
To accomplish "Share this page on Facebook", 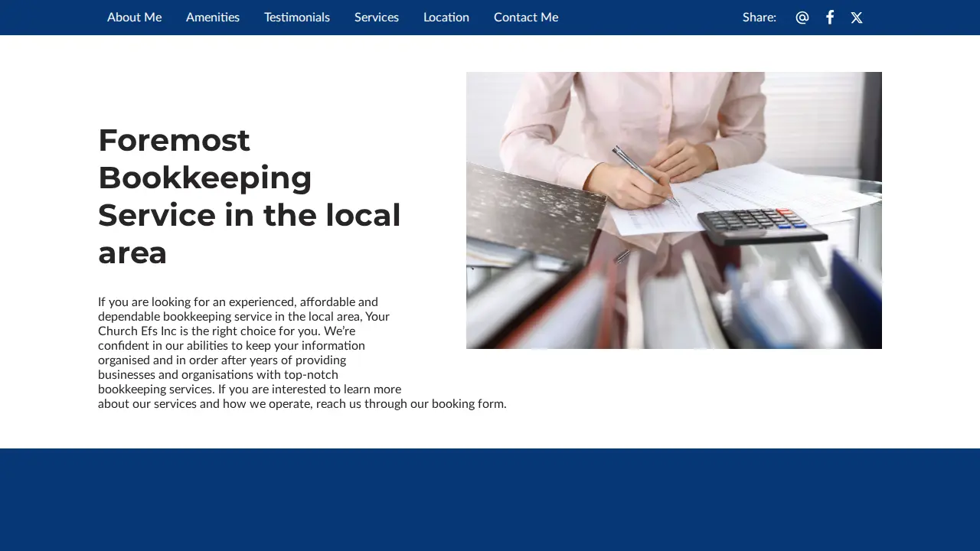I will click(830, 17).
